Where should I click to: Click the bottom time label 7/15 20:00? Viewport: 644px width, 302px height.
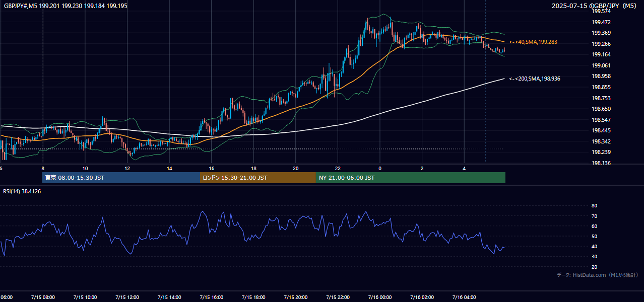[296, 297]
